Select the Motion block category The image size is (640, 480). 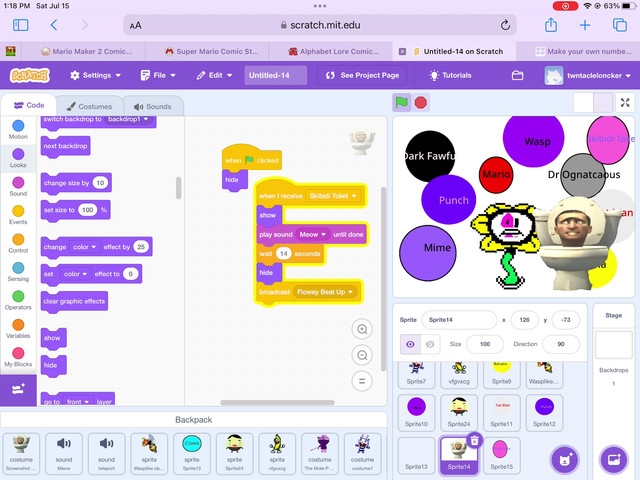tap(18, 129)
